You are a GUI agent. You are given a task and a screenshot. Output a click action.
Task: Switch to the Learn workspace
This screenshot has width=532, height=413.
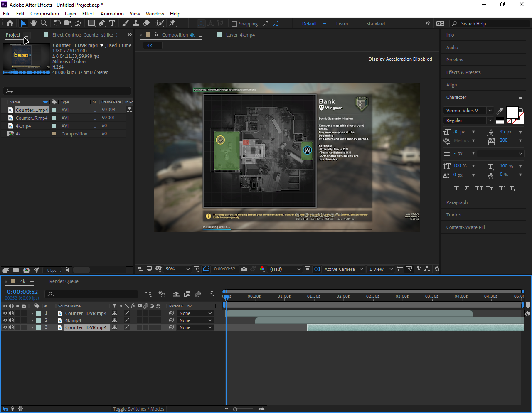click(x=342, y=24)
